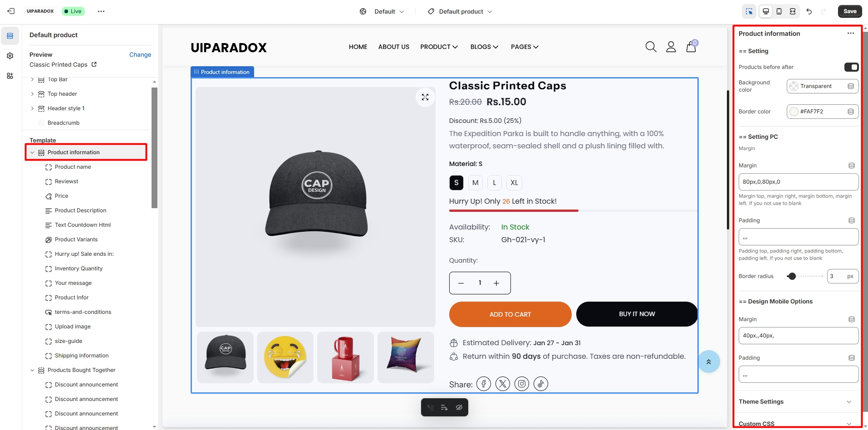The width and height of the screenshot is (868, 430).
Task: Open Product information panel more options
Action: 850,34
